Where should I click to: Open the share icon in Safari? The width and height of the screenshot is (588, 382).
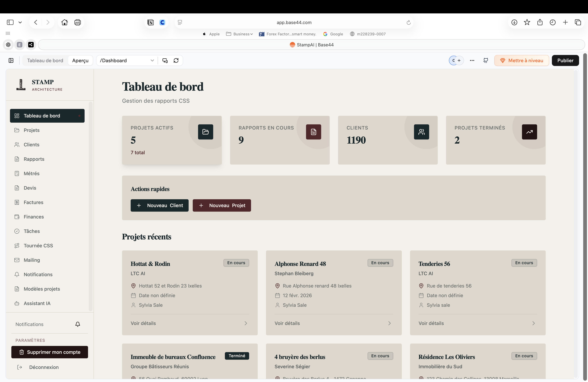point(540,22)
